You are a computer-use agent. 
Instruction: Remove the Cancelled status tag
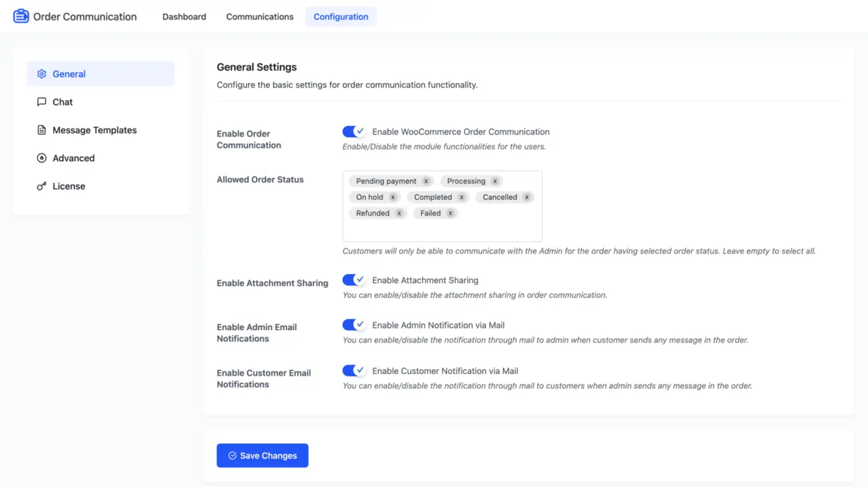(526, 197)
